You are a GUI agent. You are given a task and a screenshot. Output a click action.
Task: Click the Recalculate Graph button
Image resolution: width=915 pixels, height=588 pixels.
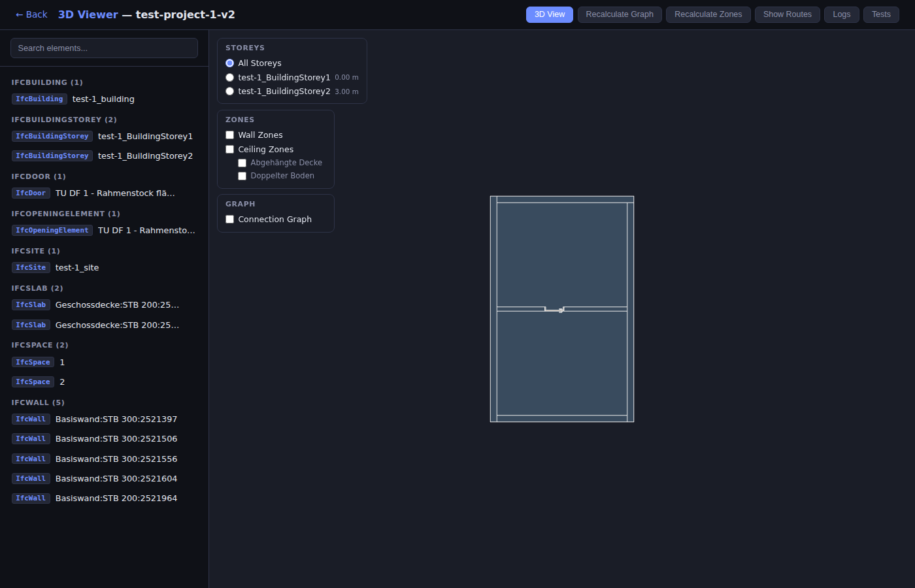(620, 14)
